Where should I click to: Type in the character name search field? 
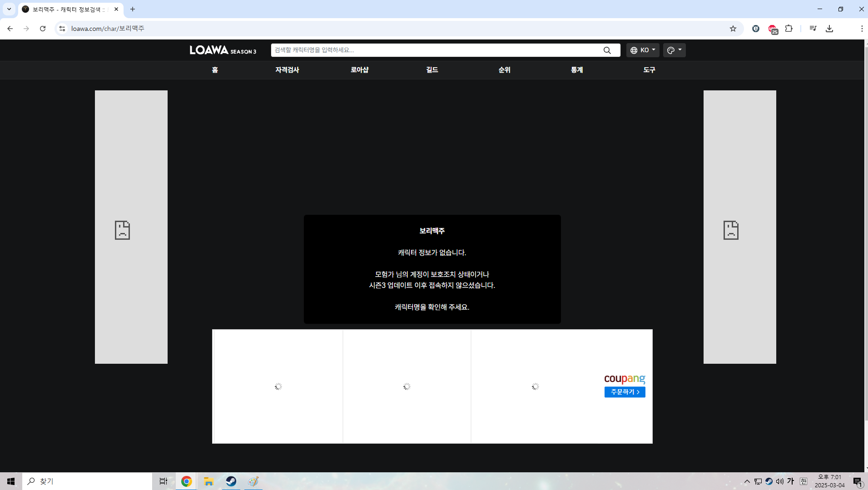click(x=436, y=50)
